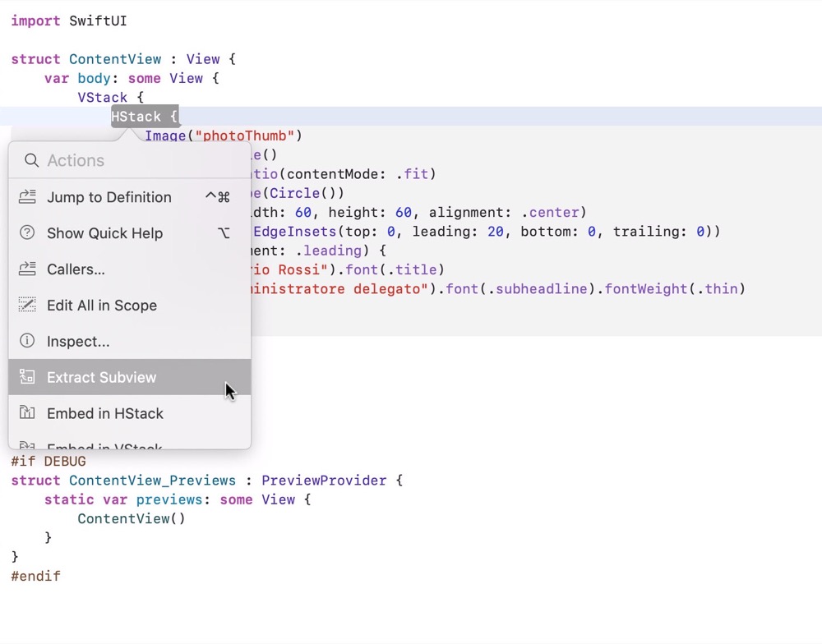Click the Edit All in Scope icon
This screenshot has width=822, height=644.
coord(27,305)
